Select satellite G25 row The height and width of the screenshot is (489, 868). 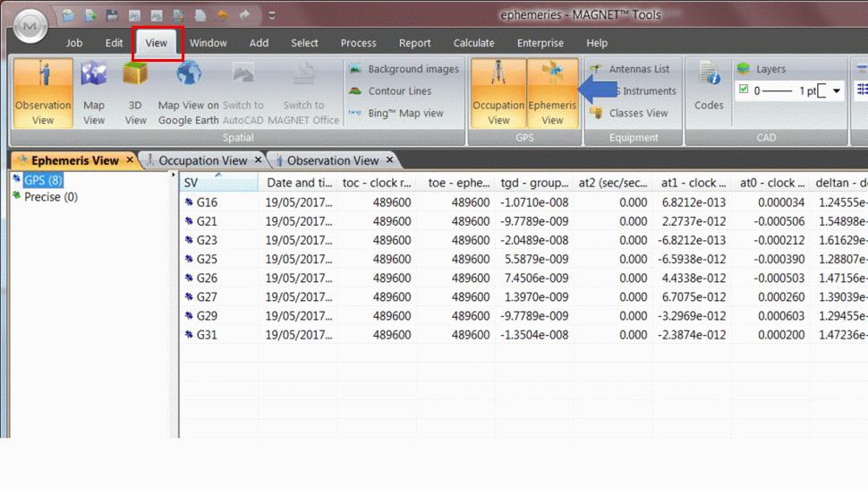pos(523,259)
